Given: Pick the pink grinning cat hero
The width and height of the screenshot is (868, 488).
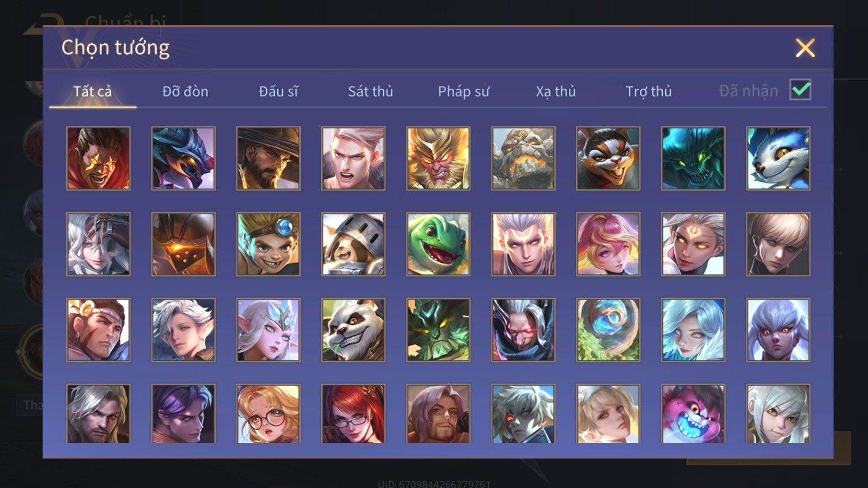Looking at the screenshot, I should tap(693, 414).
